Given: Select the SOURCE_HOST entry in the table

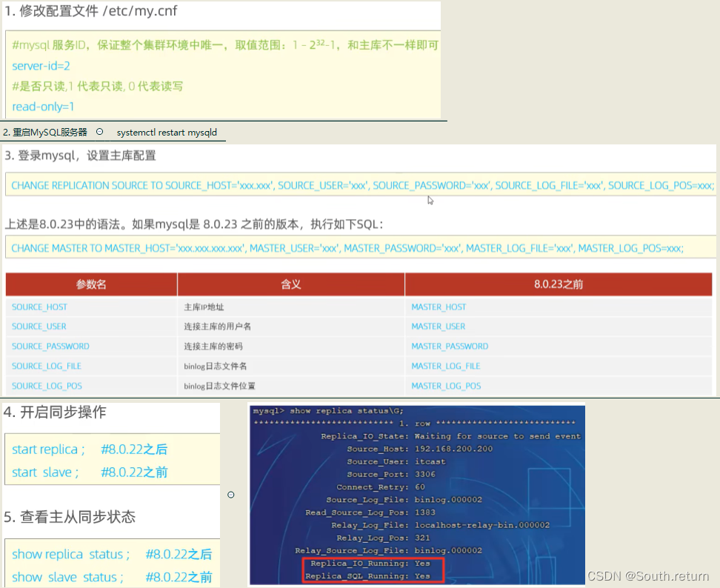Looking at the screenshot, I should pos(39,307).
